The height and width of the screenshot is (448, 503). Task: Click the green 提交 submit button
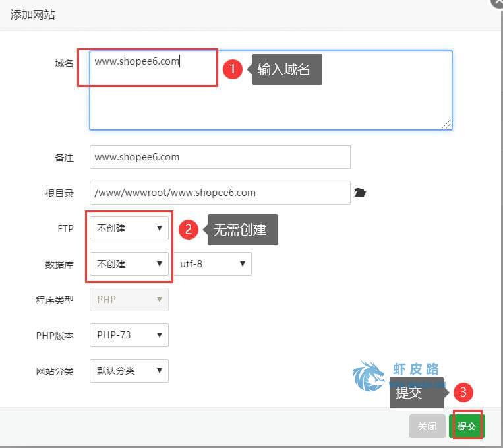click(467, 426)
